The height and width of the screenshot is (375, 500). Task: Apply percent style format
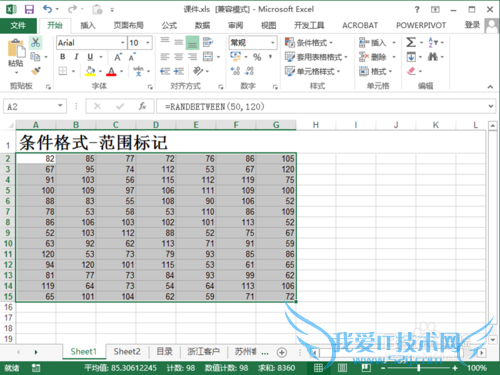[x=257, y=57]
